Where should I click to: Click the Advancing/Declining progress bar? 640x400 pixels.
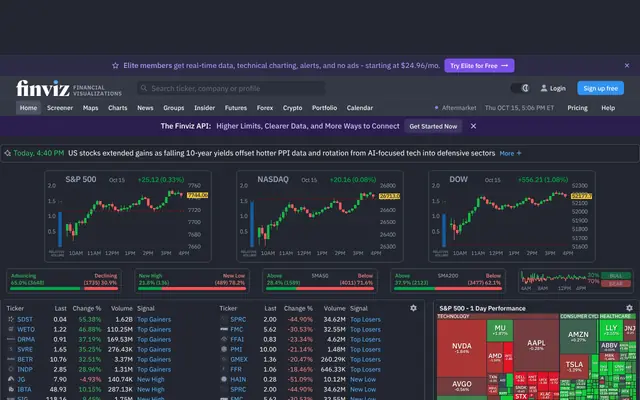pos(64,289)
